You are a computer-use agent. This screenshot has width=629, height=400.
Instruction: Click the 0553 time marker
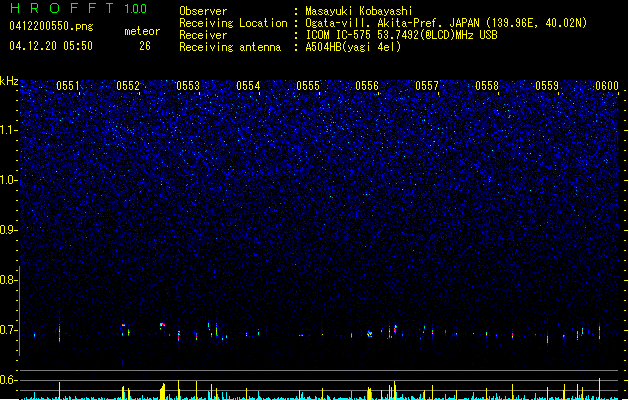[188, 86]
